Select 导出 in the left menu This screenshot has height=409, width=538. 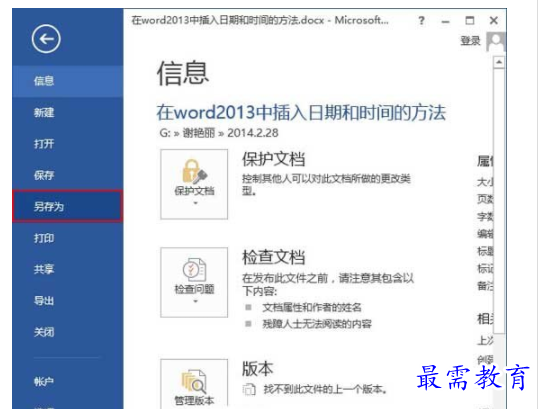point(68,301)
